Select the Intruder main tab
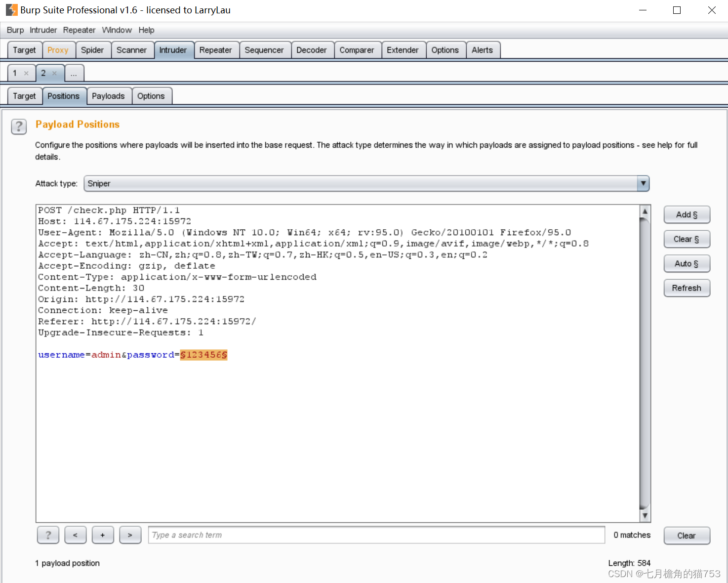 [x=173, y=50]
